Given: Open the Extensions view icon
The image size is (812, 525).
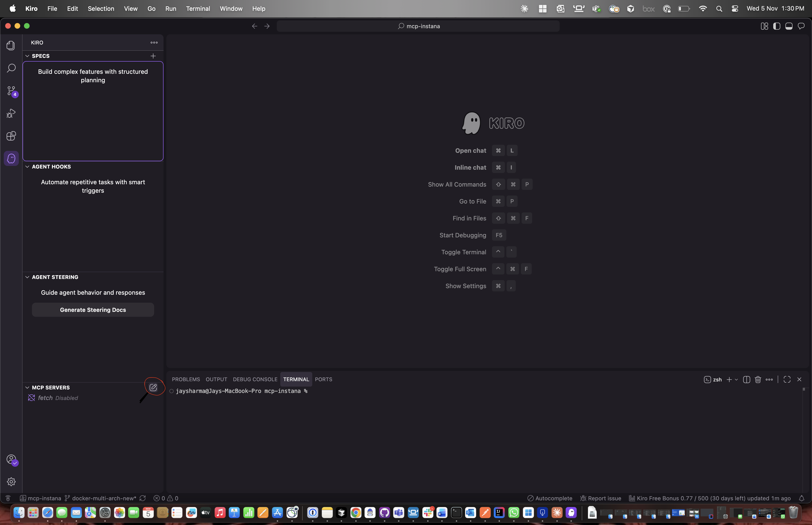Looking at the screenshot, I should [x=11, y=136].
